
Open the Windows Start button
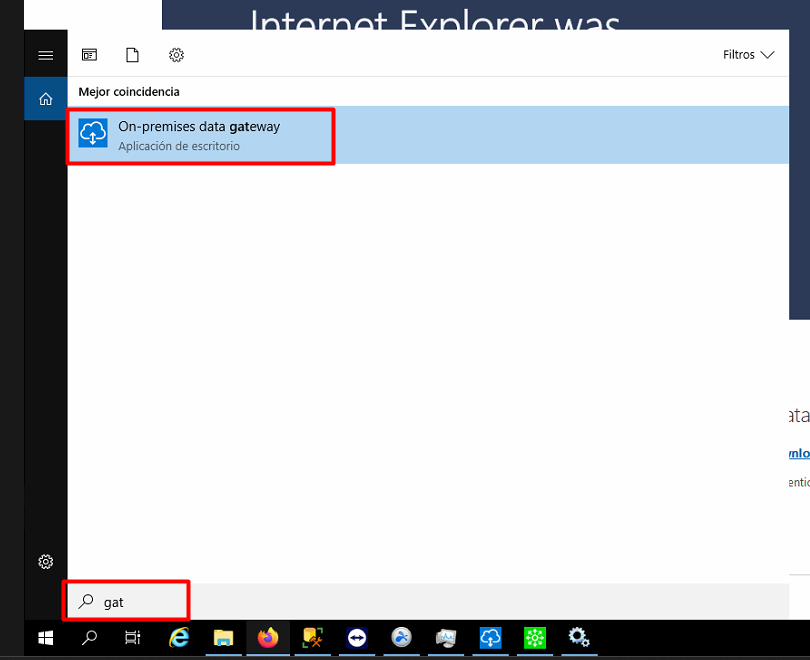45,638
